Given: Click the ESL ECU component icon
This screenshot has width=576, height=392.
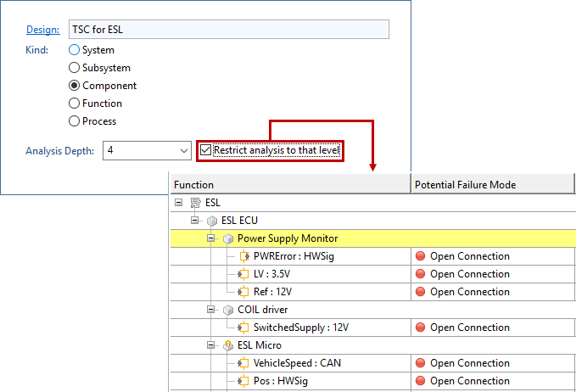Looking at the screenshot, I should pyautogui.click(x=212, y=221).
